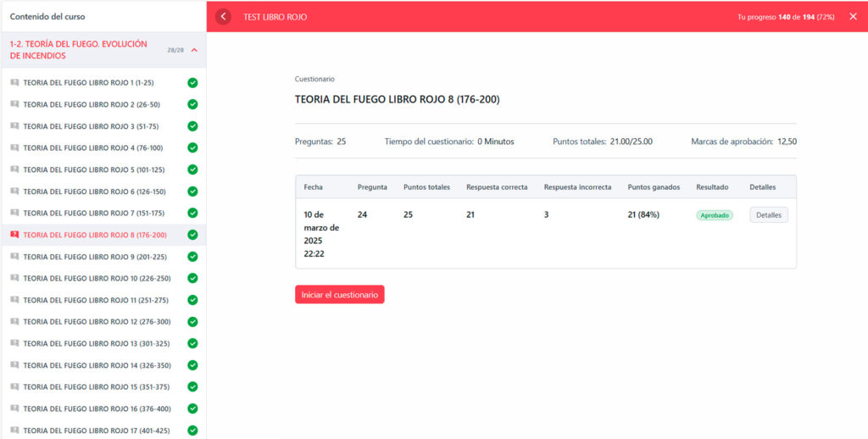Click quiz icon of LIBRO ROJO 7 (151-175)
This screenshot has height=439, width=868.
tap(14, 213)
